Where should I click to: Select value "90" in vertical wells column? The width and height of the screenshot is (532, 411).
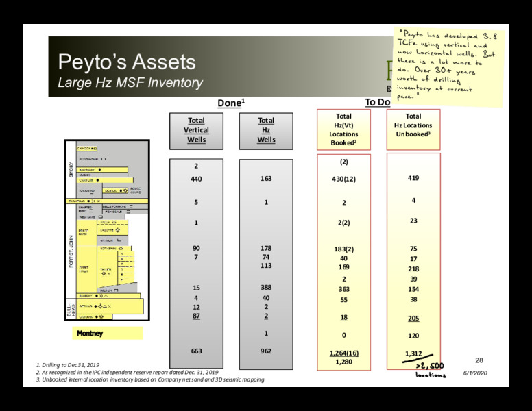197,248
